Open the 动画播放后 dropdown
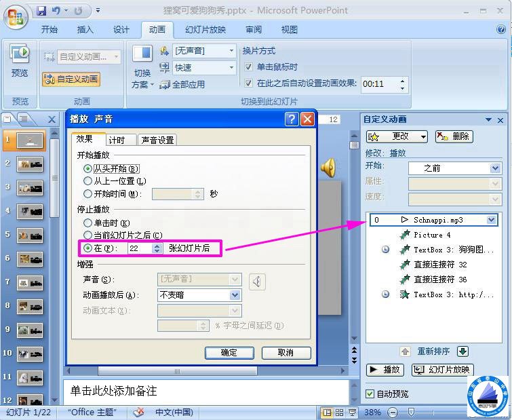512x420 pixels. pyautogui.click(x=235, y=295)
